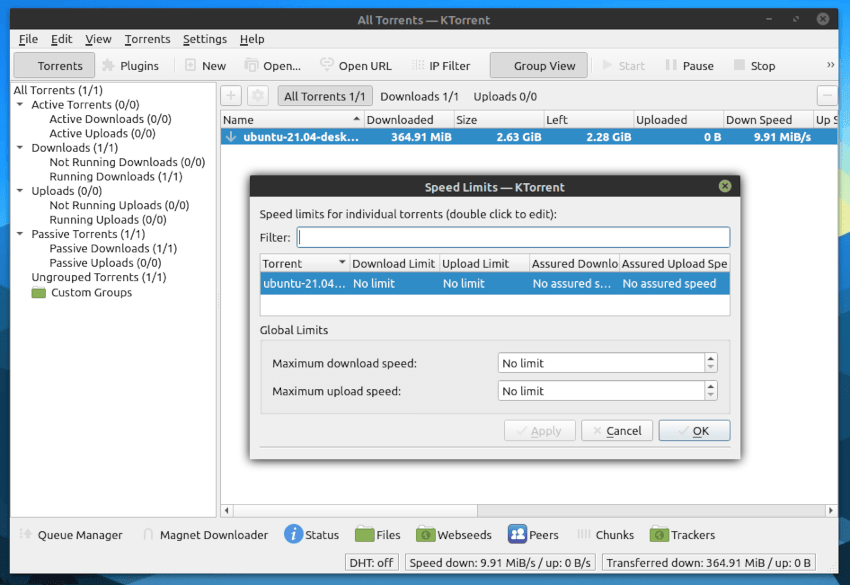Collapse the Active Torrents tree group

pyautogui.click(x=21, y=105)
